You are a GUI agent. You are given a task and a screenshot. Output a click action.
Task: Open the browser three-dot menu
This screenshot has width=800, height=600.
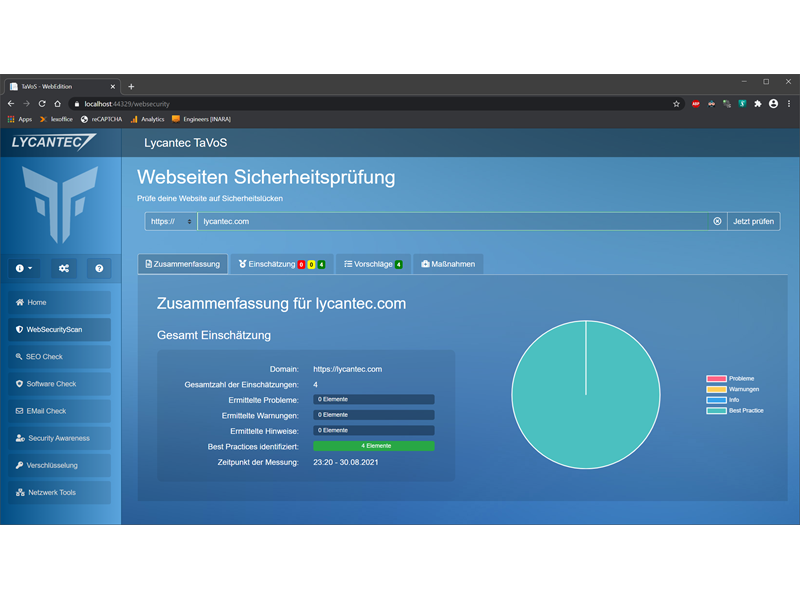click(x=789, y=104)
